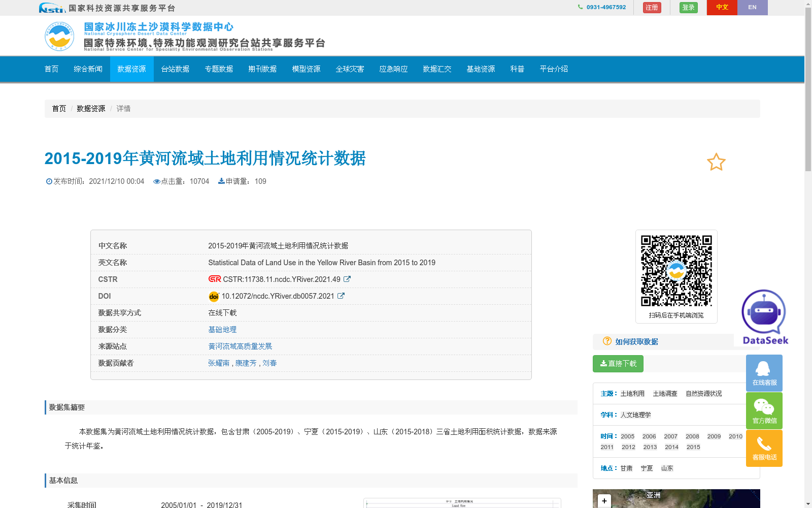Open the 综合新闻 menu item
The height and width of the screenshot is (508, 812).
pos(88,69)
